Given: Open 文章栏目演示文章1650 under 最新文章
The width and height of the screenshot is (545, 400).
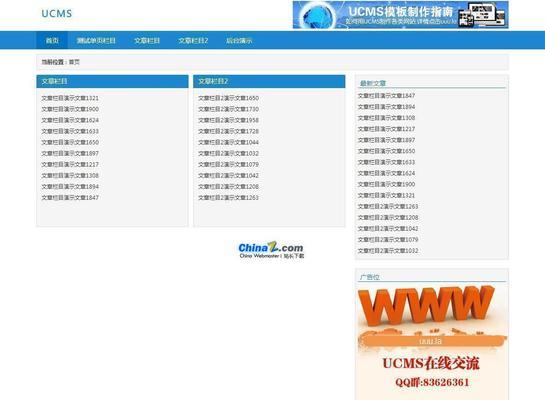Looking at the screenshot, I should click(x=387, y=151).
